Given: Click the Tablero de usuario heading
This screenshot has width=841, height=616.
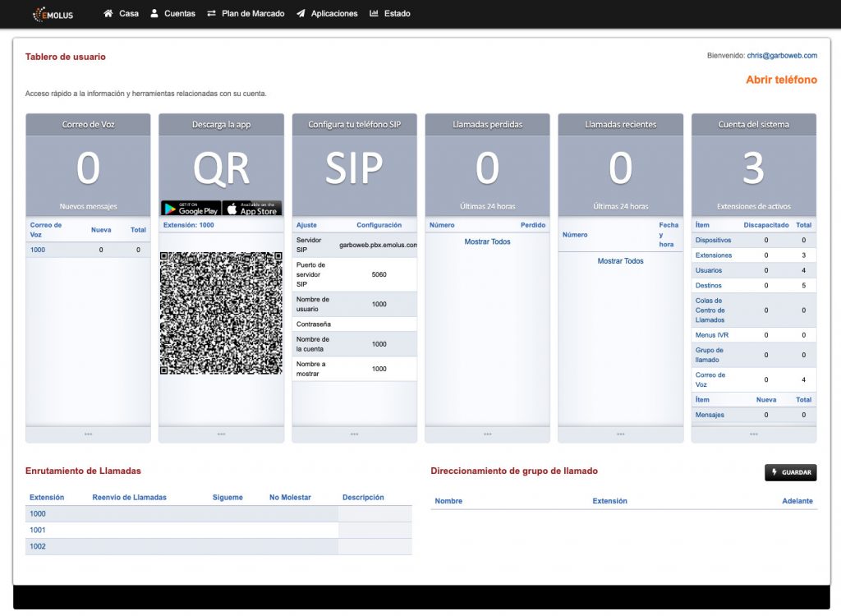Looking at the screenshot, I should (x=66, y=57).
